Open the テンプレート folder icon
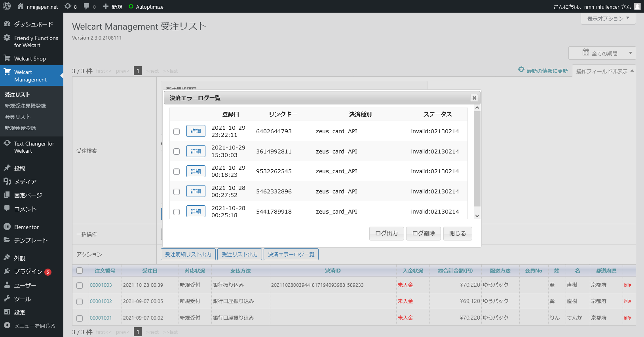The width and height of the screenshot is (644, 337). coord(7,240)
